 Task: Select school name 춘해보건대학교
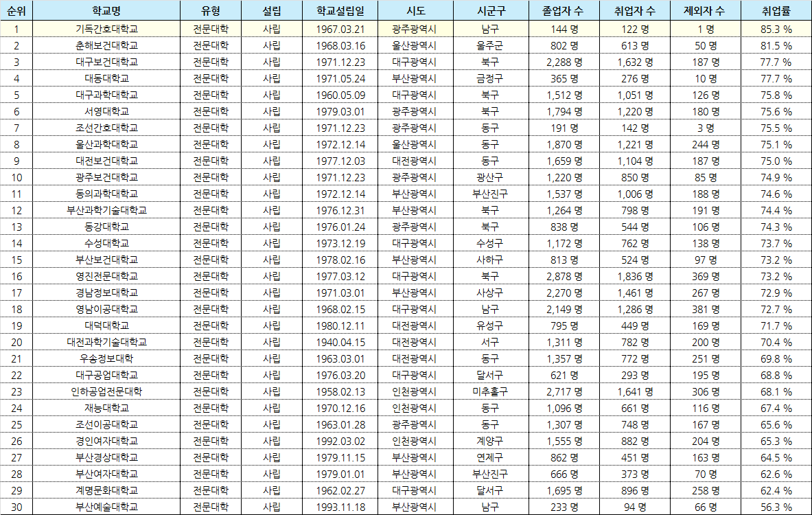pos(106,45)
